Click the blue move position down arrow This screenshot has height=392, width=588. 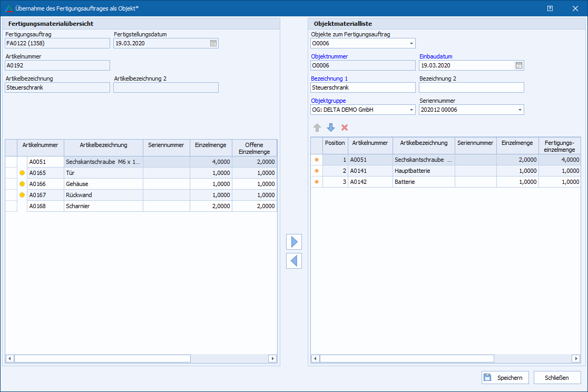coord(331,128)
